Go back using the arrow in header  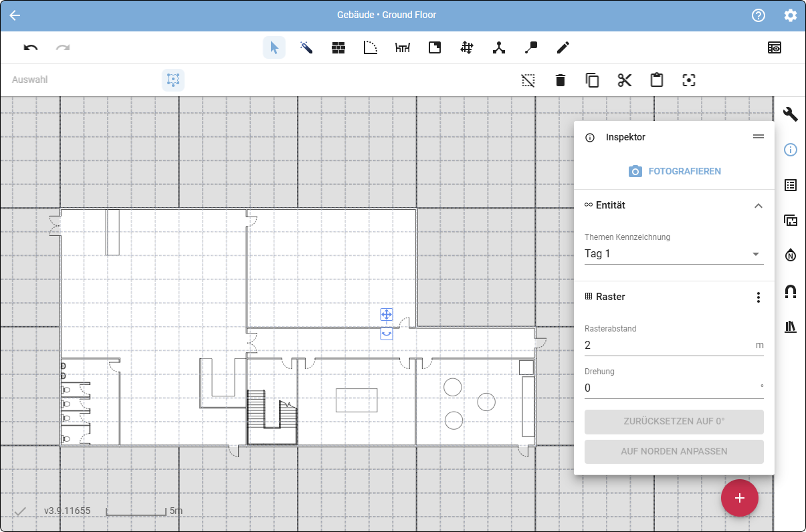coord(15,15)
